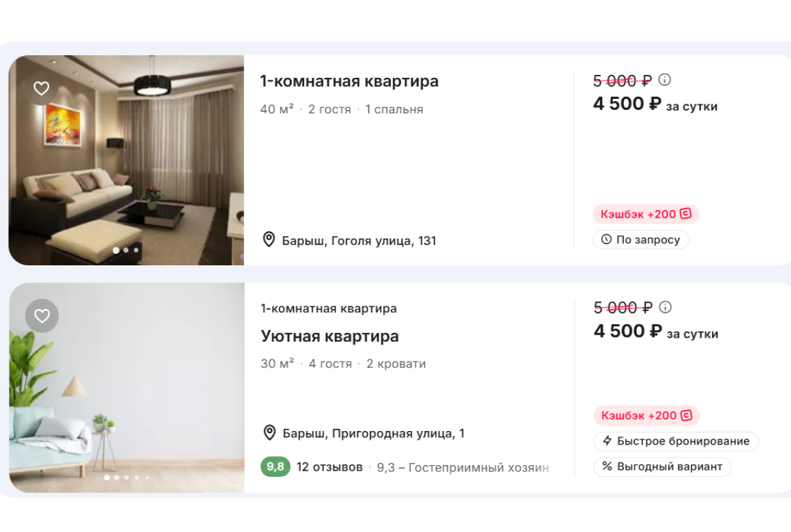Open the 1-комнатная квартира listing title

pyautogui.click(x=349, y=81)
